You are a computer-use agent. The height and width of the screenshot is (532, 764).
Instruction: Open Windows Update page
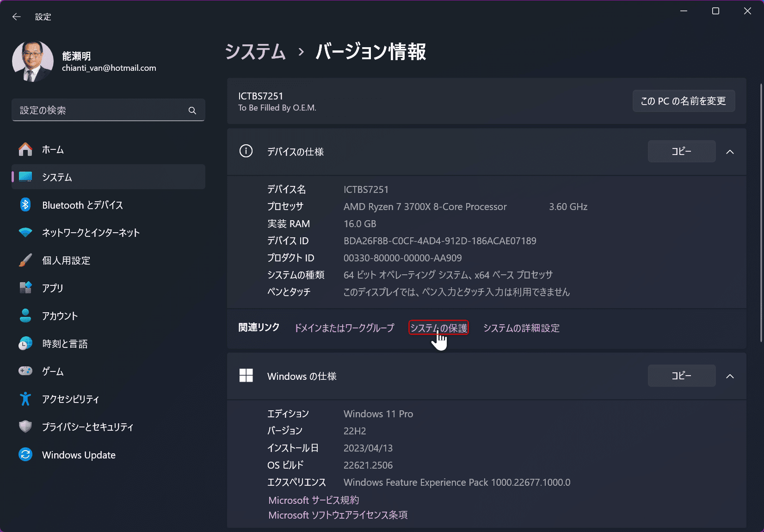click(x=108, y=455)
